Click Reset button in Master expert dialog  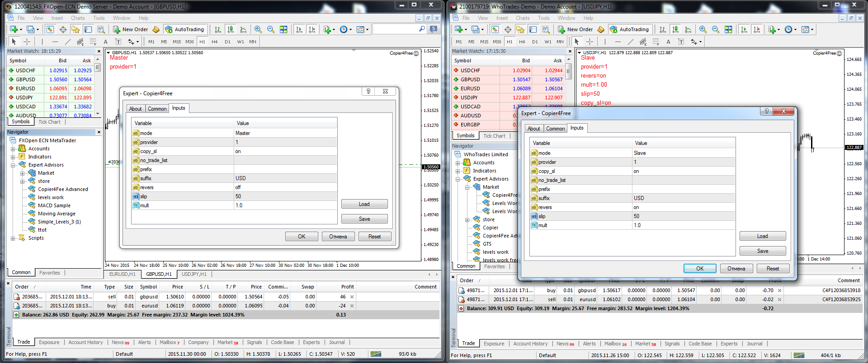(374, 237)
